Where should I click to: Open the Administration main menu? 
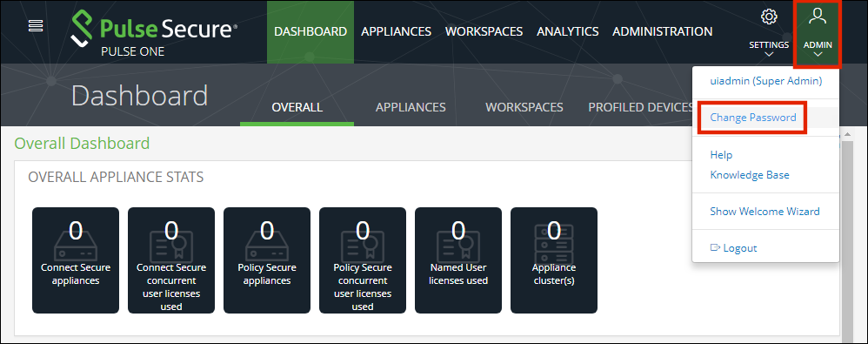coord(662,31)
